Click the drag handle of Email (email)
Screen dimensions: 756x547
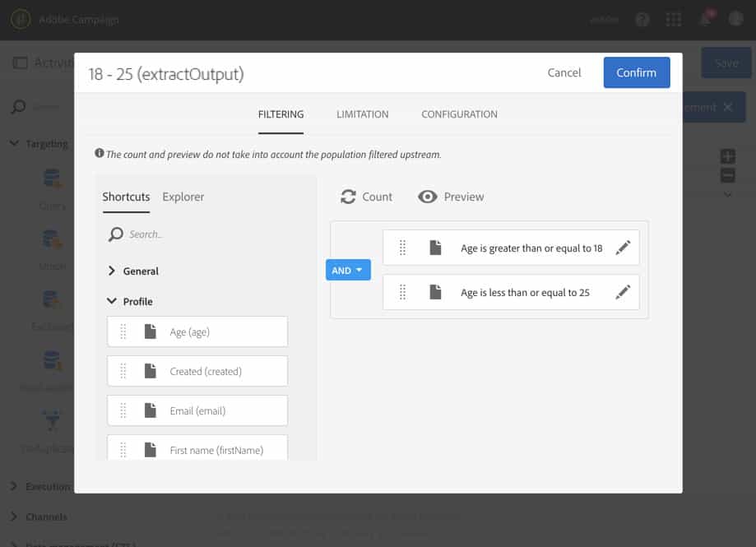[123, 411]
